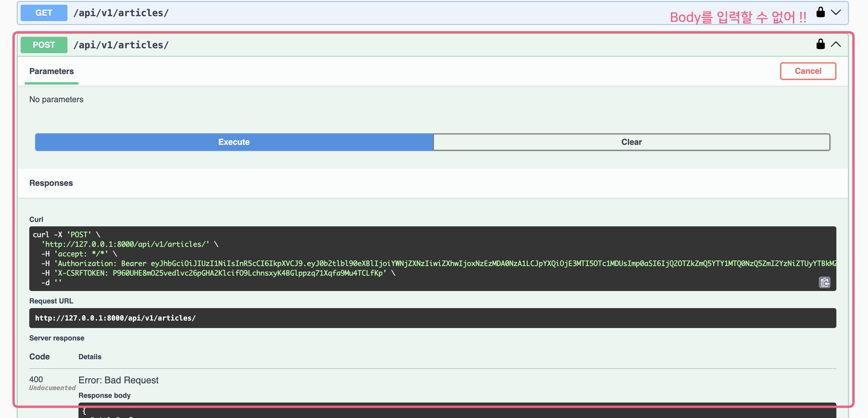The image size is (868, 418).
Task: Select the Parameters tab
Action: tap(51, 71)
